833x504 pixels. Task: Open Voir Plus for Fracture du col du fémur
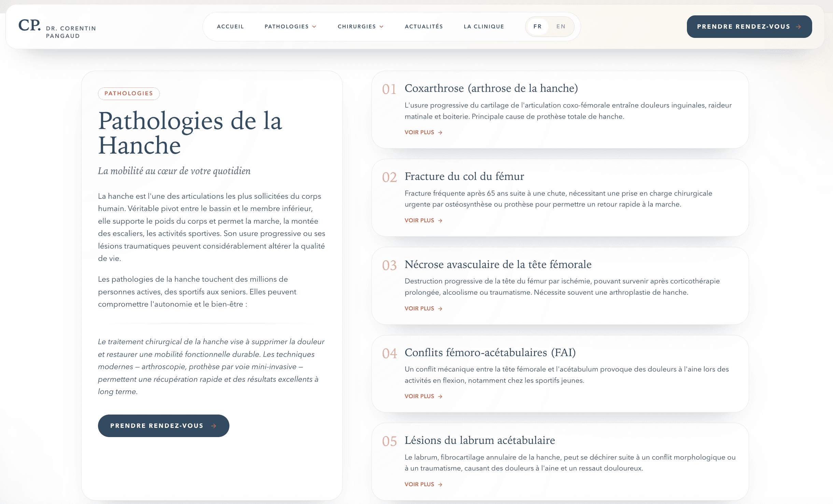pyautogui.click(x=419, y=220)
